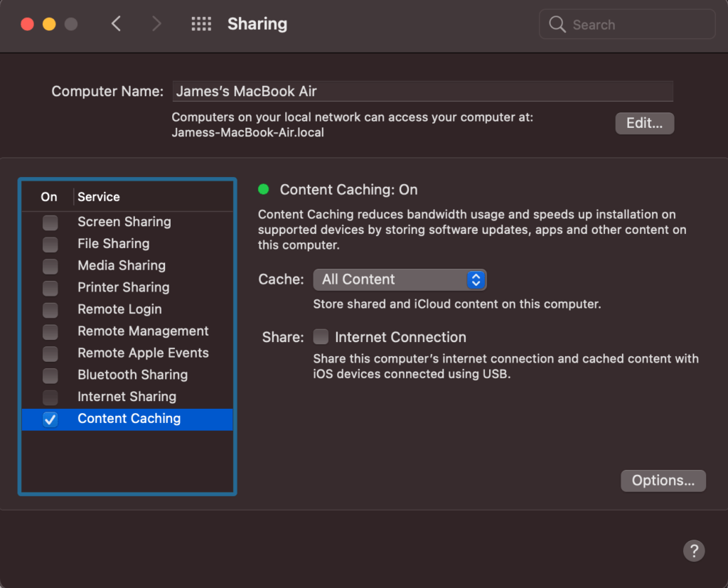This screenshot has width=728, height=588.
Task: Open the Options… button
Action: coord(663,481)
